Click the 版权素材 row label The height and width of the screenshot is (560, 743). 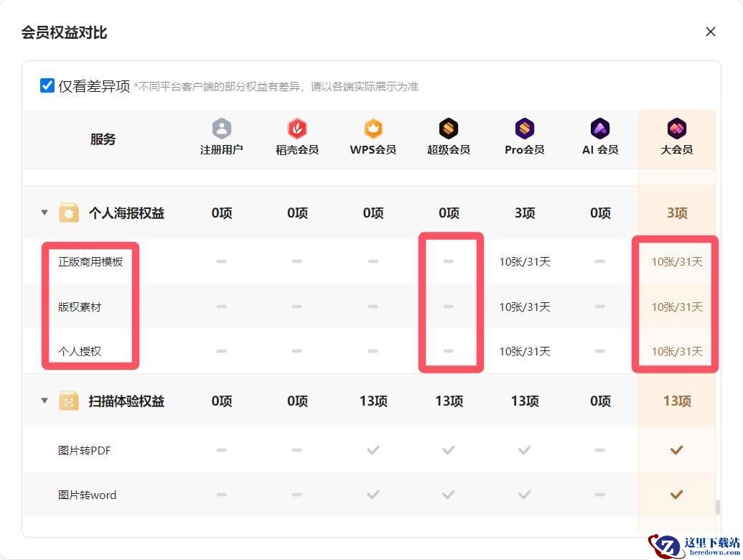click(80, 307)
